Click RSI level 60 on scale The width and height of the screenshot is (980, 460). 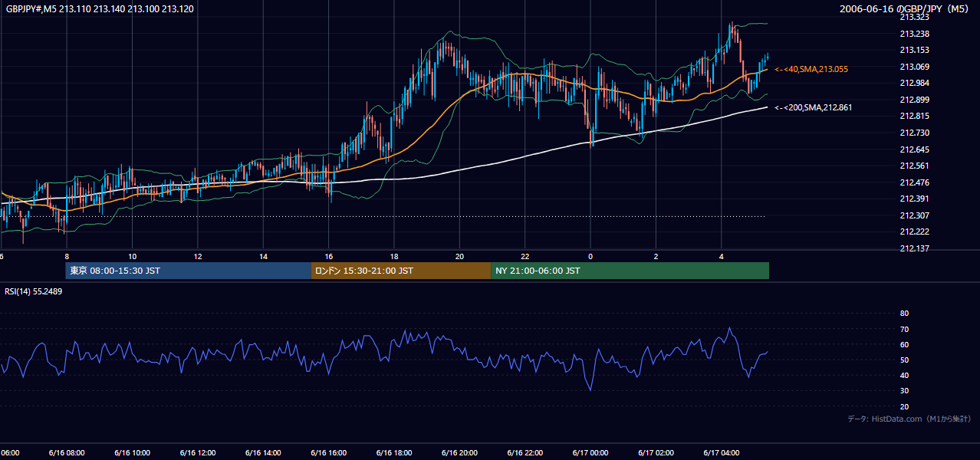point(904,344)
